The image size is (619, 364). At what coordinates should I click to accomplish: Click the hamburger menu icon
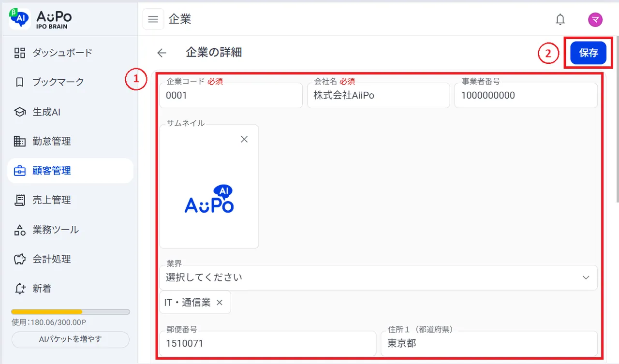(x=153, y=19)
